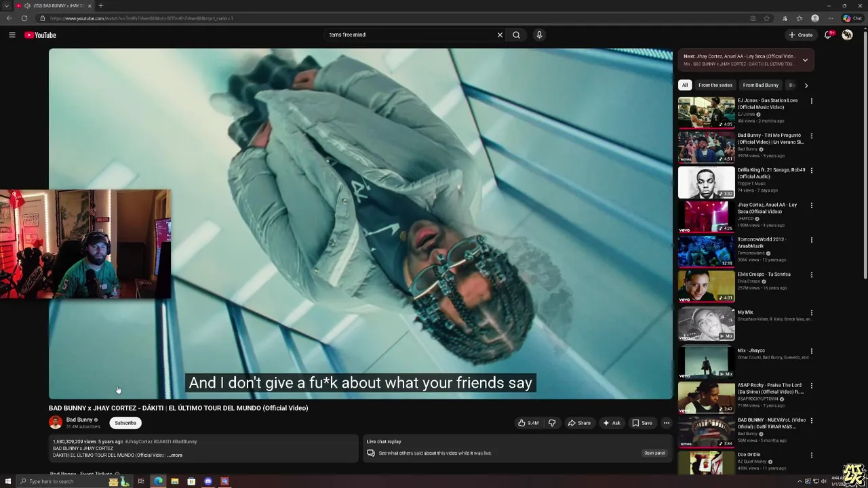Open the Windows Start menu
Viewport: 868px width, 488px height.
click(8, 481)
